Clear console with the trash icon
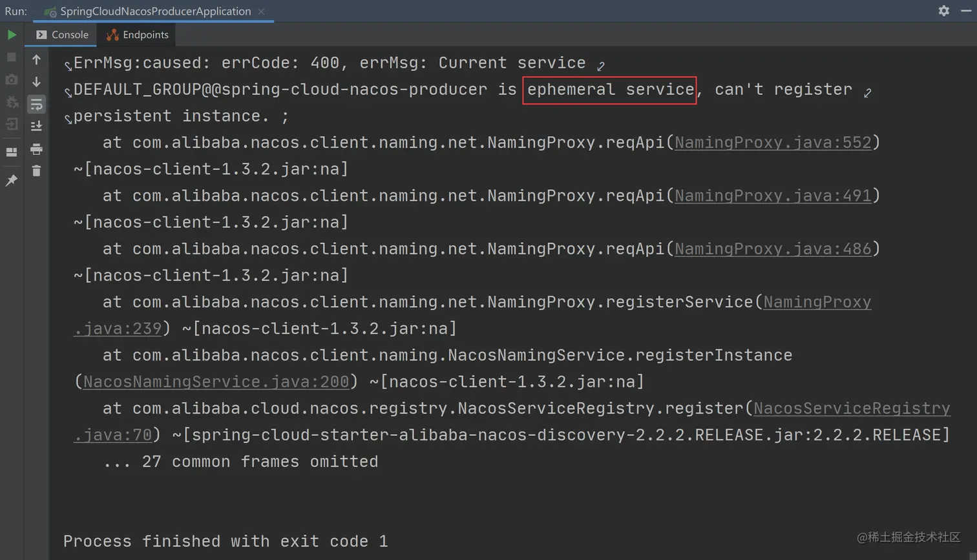The height and width of the screenshot is (560, 977). pyautogui.click(x=36, y=171)
